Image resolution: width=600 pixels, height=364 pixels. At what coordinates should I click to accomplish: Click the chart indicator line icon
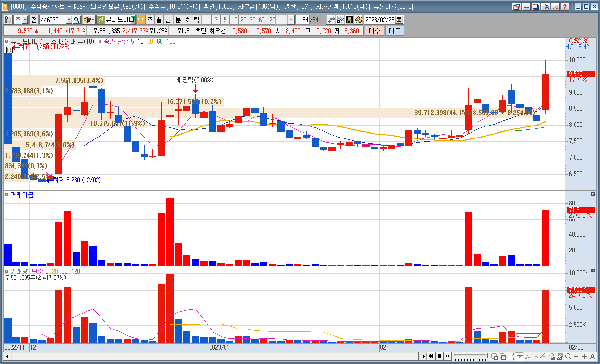[x=340, y=20]
